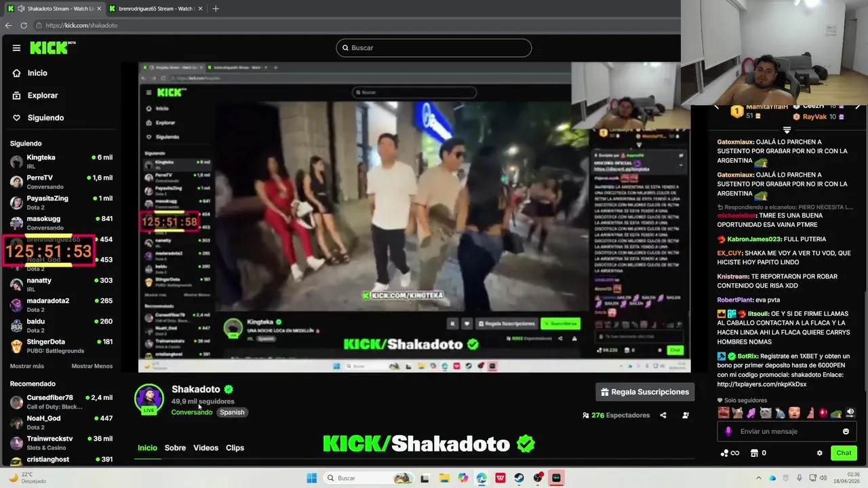
Task: Send message with Chat button
Action: point(844,453)
